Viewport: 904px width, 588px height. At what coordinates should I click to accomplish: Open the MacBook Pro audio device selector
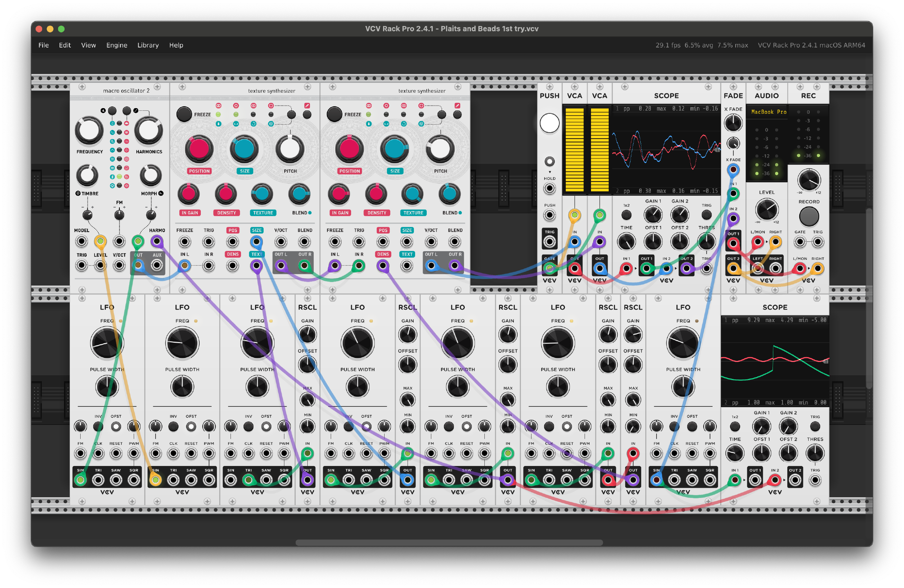767,112
